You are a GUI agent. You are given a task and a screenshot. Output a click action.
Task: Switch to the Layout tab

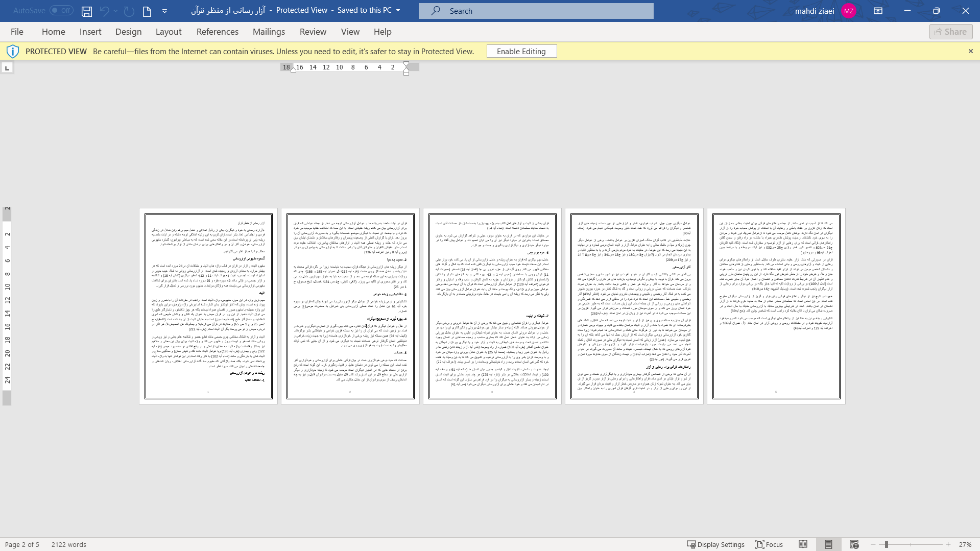click(x=169, y=32)
